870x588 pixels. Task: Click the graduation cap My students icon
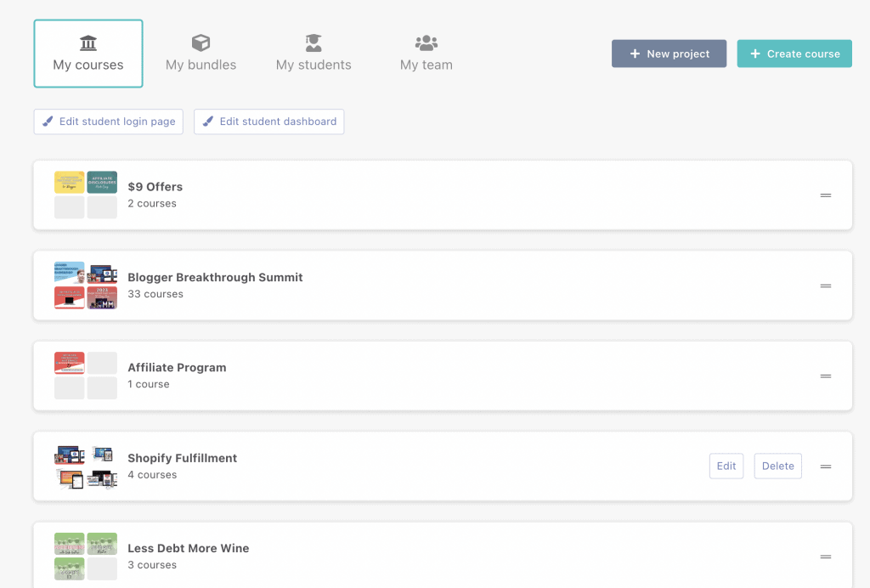tap(314, 42)
